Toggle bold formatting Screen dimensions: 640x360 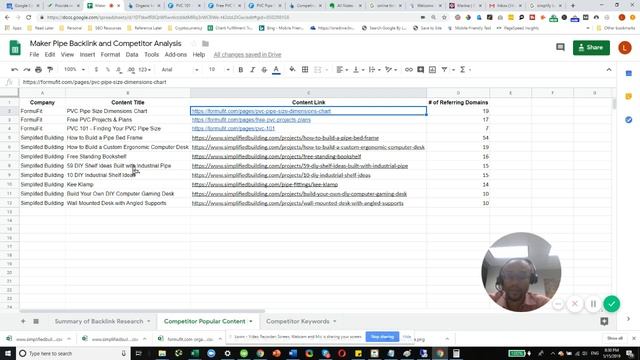tap(241, 70)
